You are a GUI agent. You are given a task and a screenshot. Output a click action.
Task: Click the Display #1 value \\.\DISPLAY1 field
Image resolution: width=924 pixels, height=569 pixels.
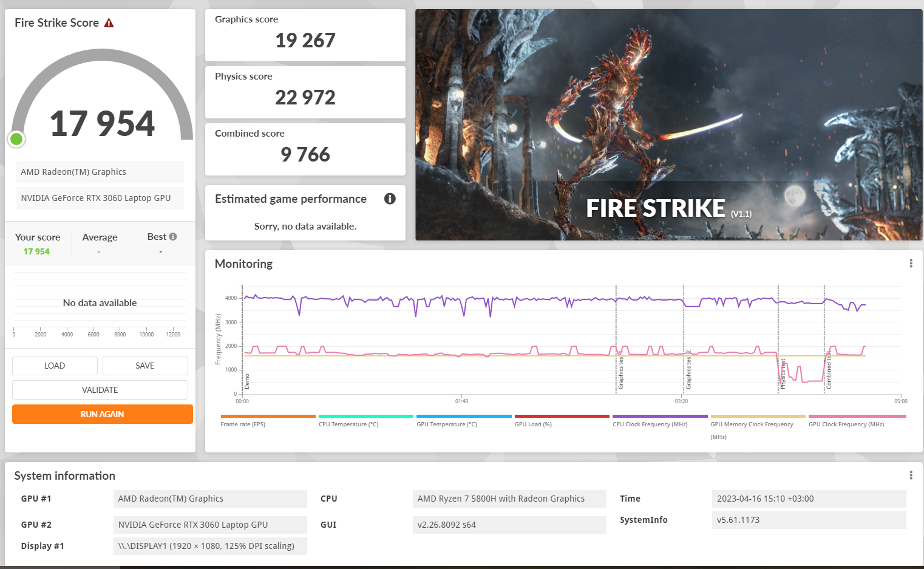click(210, 546)
